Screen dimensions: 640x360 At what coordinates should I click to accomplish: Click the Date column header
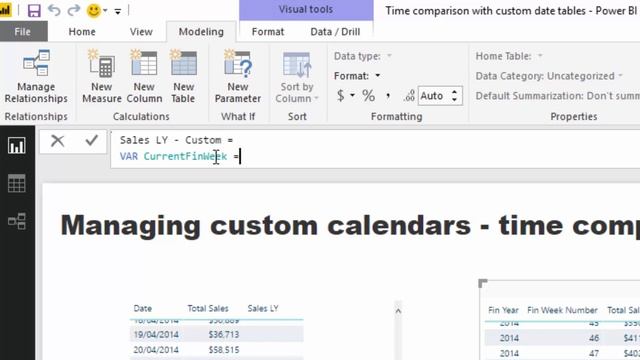[x=142, y=309]
